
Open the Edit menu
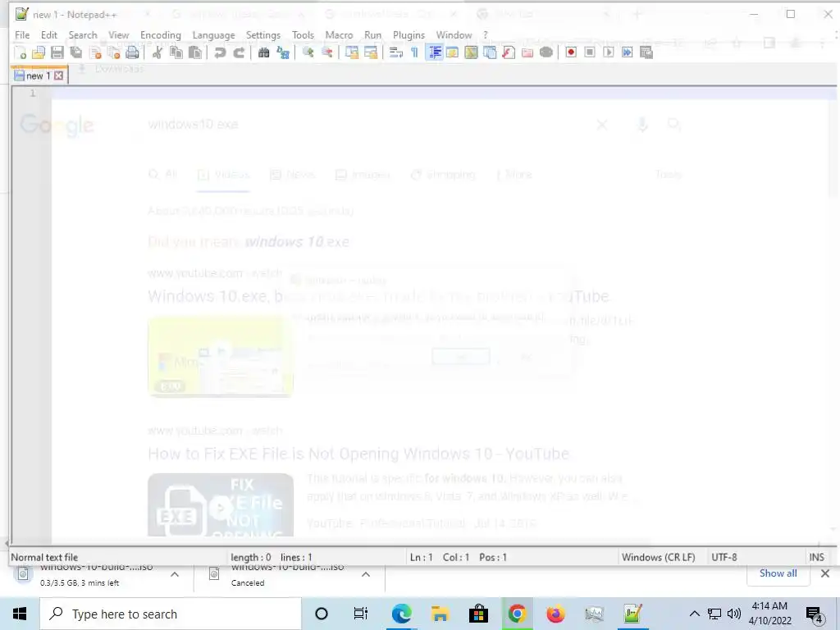coord(48,34)
